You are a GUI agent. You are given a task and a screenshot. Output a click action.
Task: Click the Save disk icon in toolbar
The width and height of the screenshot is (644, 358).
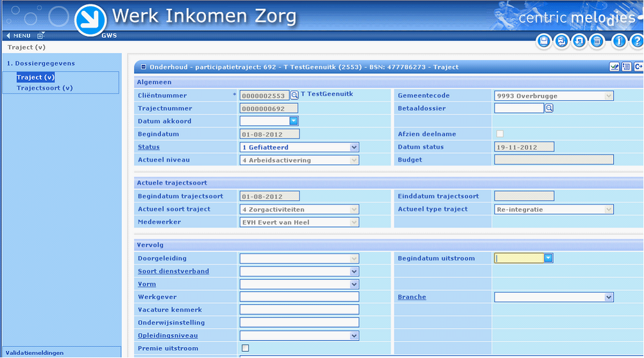click(544, 41)
